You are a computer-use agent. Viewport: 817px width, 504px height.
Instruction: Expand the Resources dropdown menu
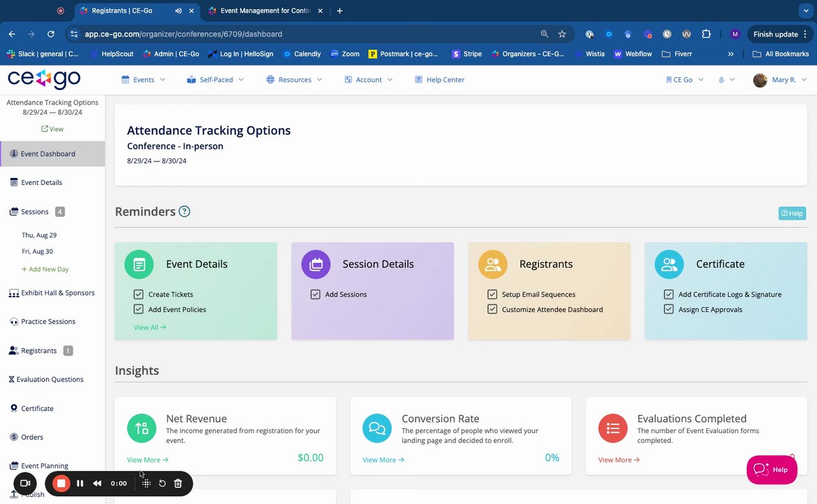click(x=294, y=80)
